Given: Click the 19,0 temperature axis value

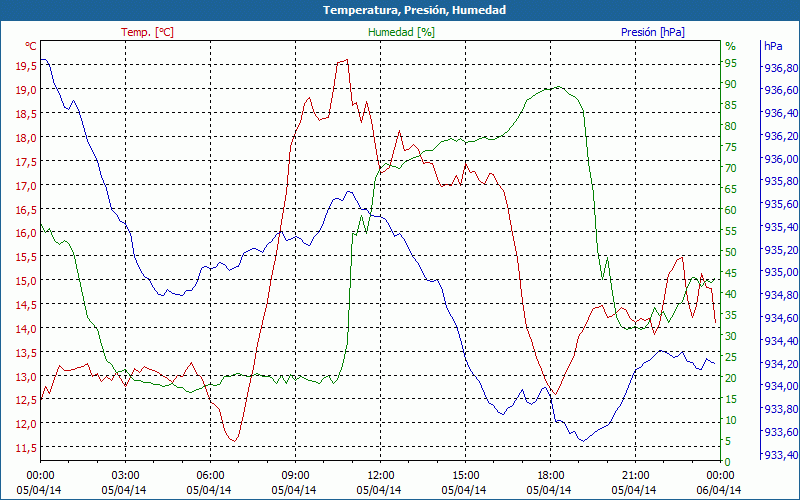Looking at the screenshot, I should 26,90.
